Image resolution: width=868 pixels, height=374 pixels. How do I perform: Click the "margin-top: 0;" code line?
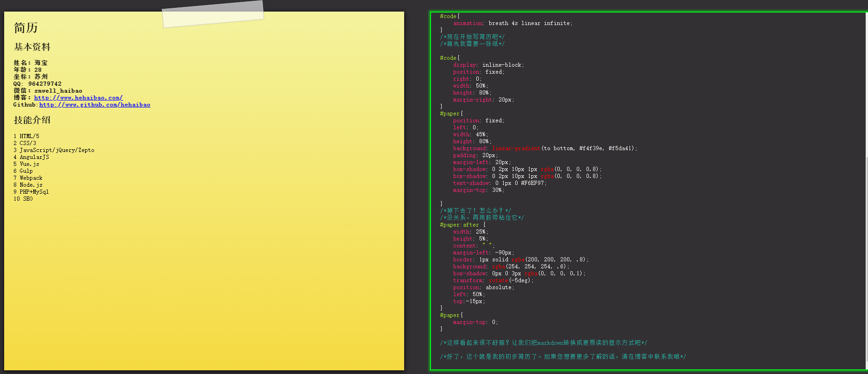pos(476,322)
